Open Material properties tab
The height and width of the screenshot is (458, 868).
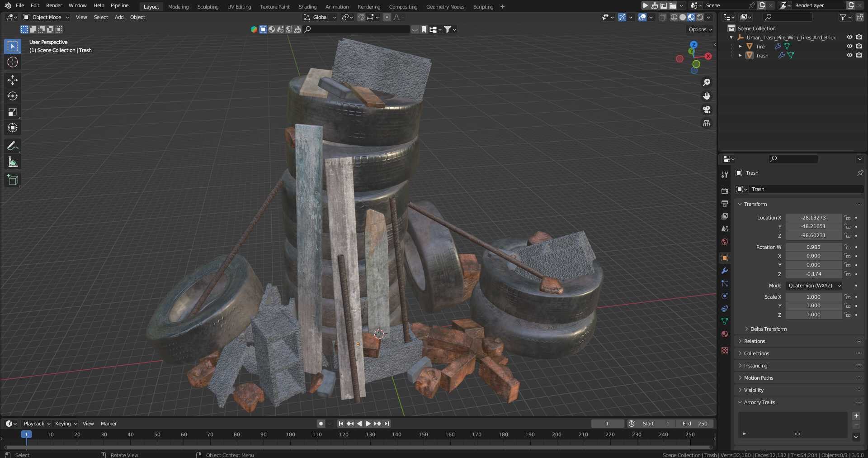click(725, 334)
